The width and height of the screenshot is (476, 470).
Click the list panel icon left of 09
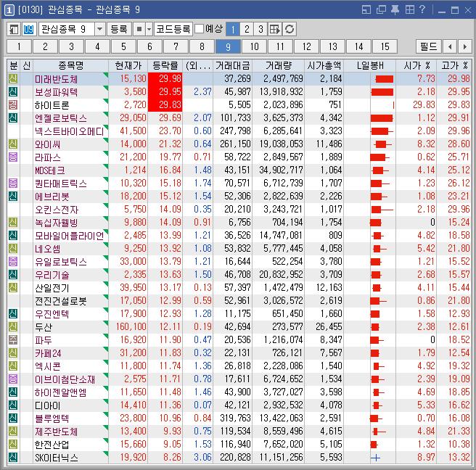(14, 30)
